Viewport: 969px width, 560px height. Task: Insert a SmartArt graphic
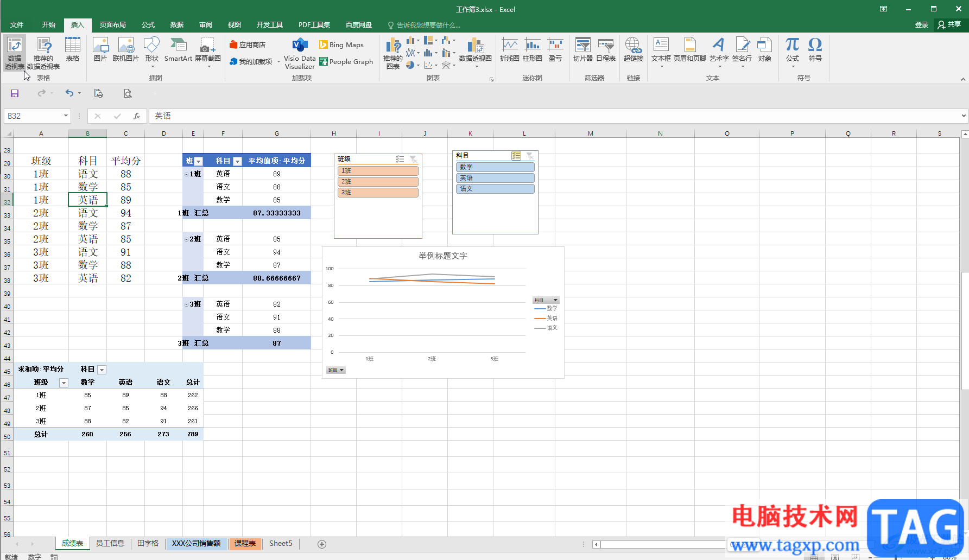178,49
